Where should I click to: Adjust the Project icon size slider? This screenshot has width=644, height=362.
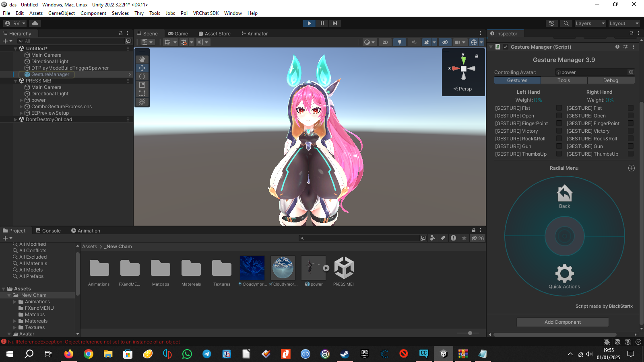(470, 333)
